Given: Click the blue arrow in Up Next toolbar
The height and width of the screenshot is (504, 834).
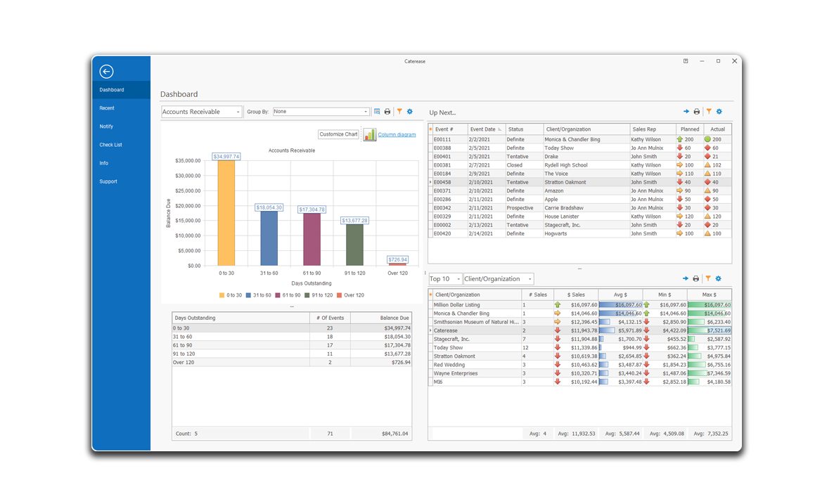Looking at the screenshot, I should [686, 112].
